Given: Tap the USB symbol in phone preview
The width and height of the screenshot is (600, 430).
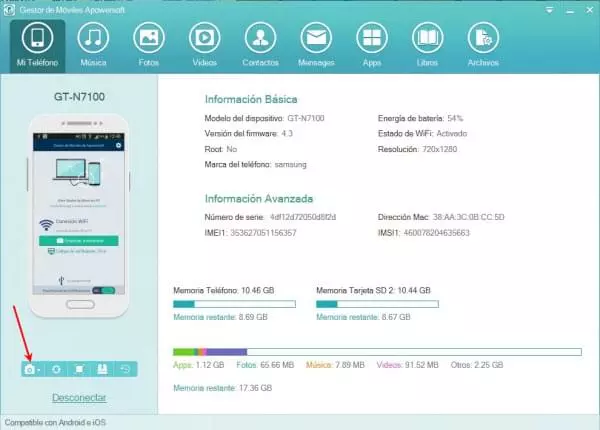Looking at the screenshot, I should tap(61, 280).
